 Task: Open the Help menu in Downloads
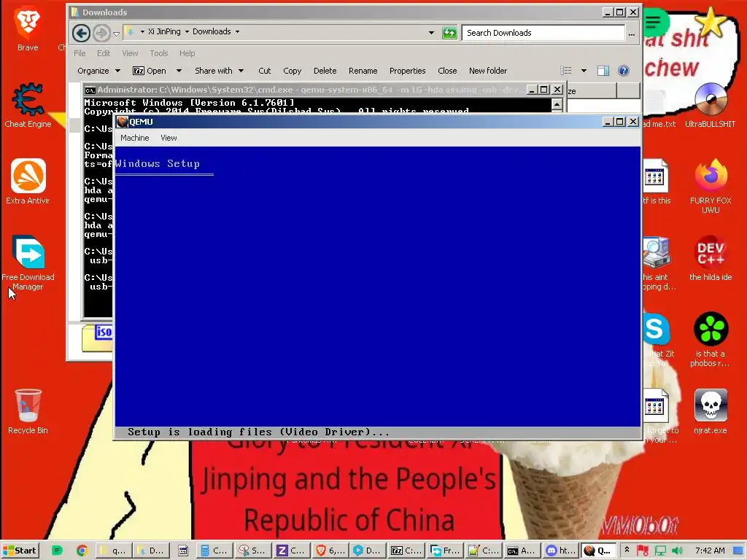point(187,53)
